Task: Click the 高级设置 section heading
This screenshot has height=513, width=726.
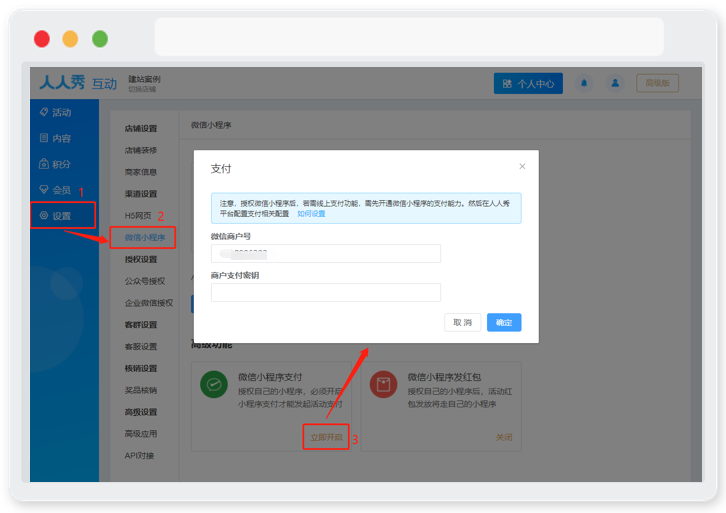Action: tap(141, 412)
